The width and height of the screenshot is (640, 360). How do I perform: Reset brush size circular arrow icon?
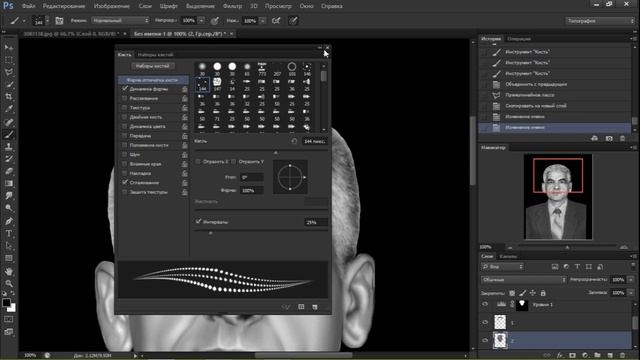[x=294, y=141]
